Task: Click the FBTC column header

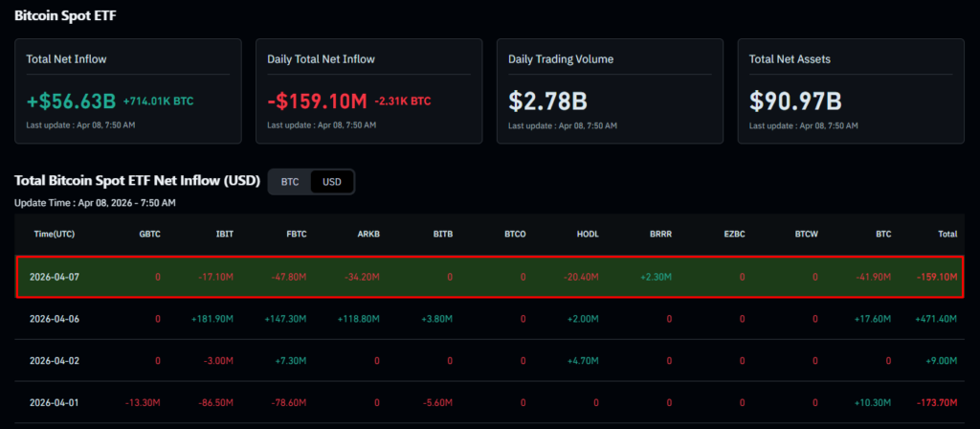Action: 297,234
